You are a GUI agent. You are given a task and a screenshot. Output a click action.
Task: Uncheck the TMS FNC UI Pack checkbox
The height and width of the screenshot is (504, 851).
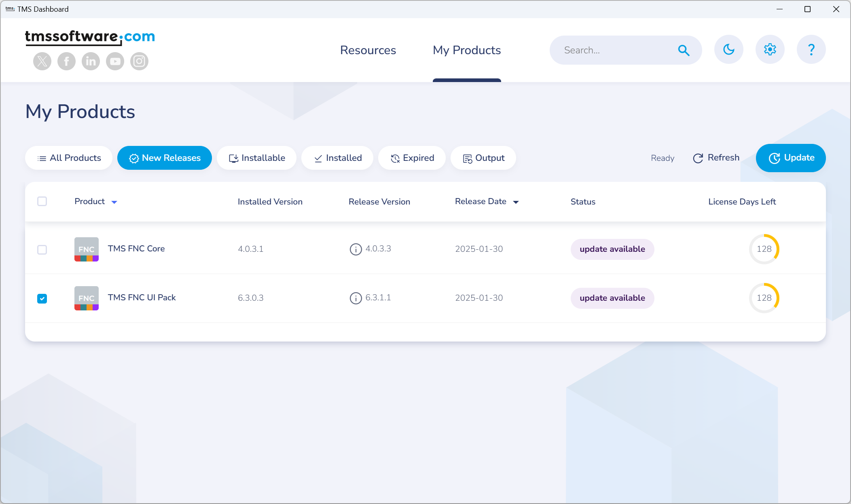[42, 298]
